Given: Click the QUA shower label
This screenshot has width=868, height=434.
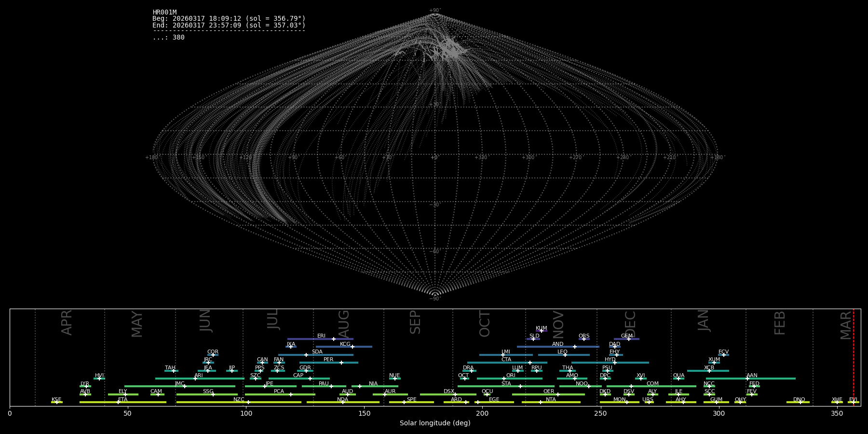Looking at the screenshot, I should [678, 376].
